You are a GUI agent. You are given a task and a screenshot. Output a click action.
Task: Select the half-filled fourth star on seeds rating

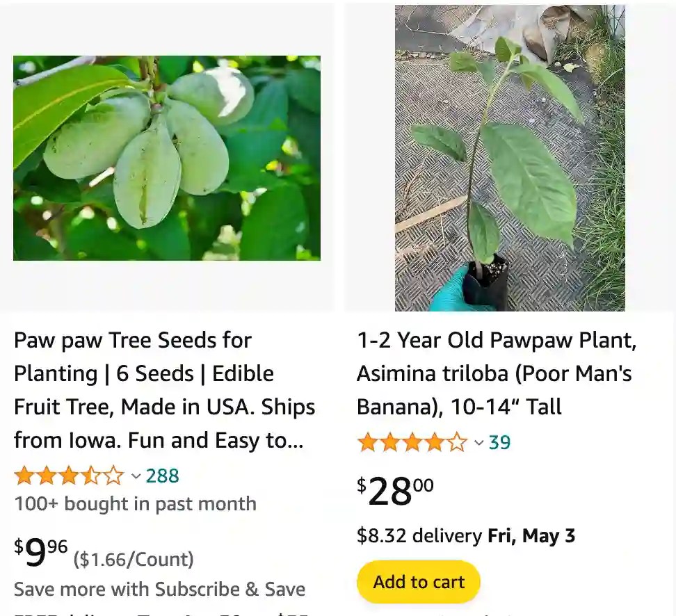tap(90, 476)
